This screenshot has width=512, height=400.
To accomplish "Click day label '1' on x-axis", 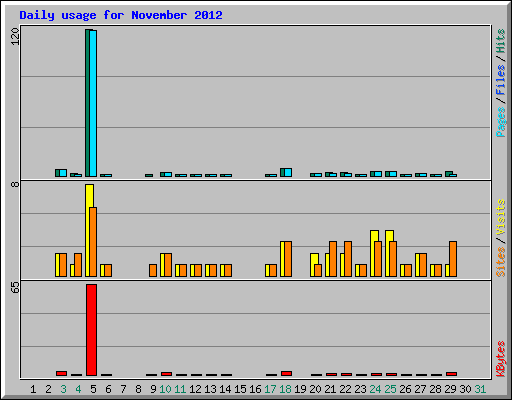I will 33,389.
